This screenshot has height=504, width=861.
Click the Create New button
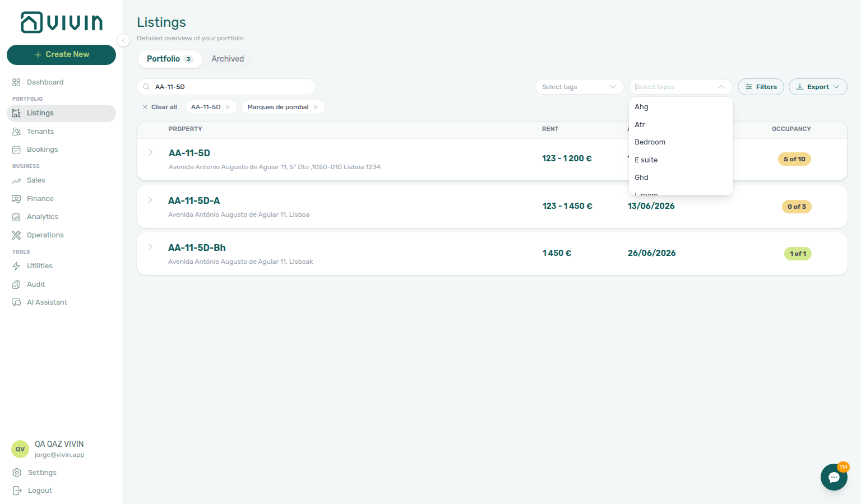[x=61, y=55]
